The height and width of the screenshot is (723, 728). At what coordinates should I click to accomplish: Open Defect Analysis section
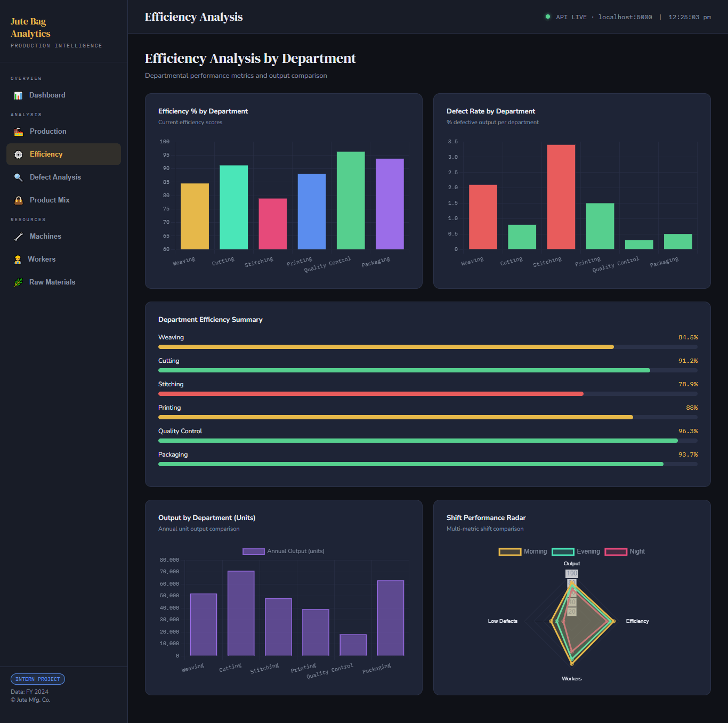(63, 177)
